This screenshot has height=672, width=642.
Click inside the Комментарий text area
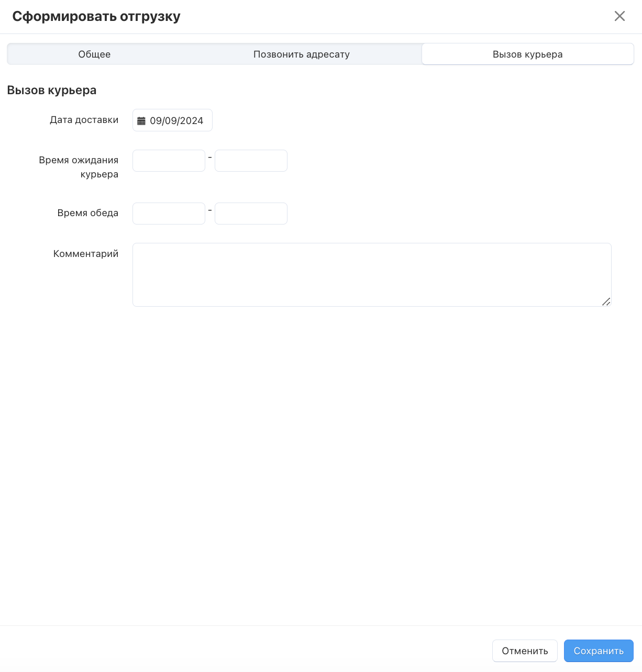[x=371, y=274]
